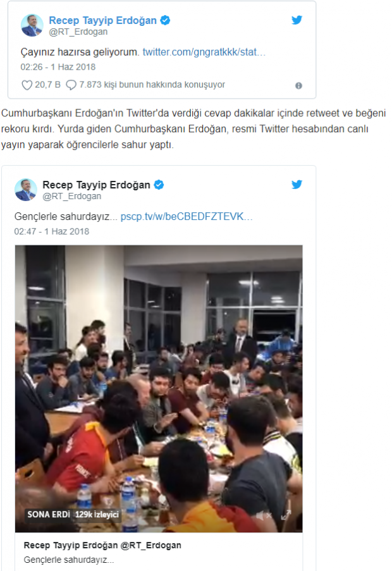Like the first tweet via heart icon

(27, 85)
